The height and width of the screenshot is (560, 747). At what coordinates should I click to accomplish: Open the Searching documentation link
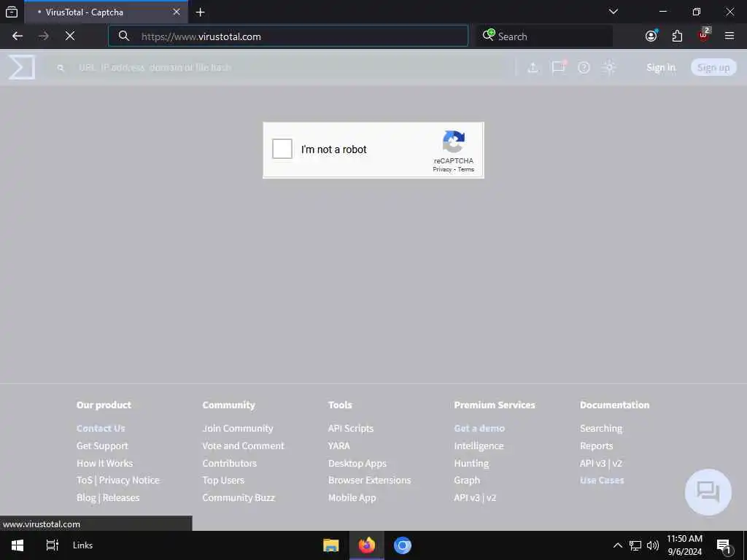coord(601,428)
